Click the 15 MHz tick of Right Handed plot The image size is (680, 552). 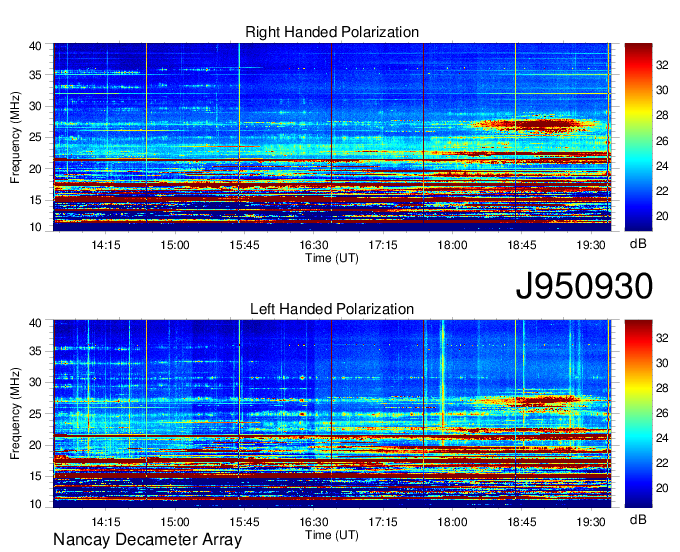click(x=35, y=200)
